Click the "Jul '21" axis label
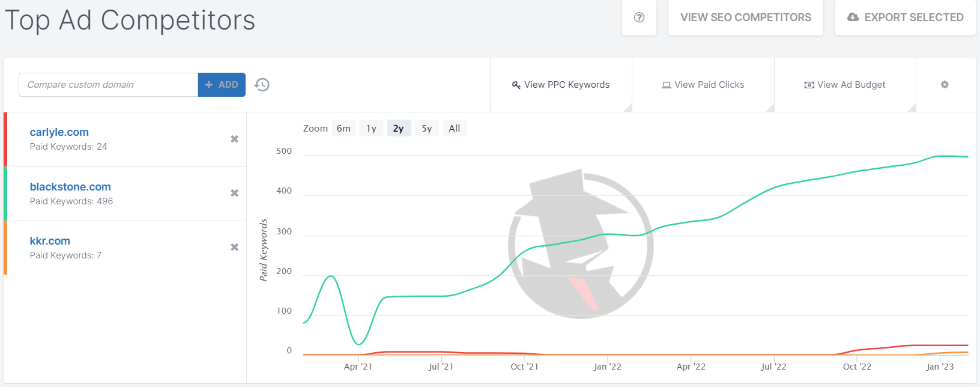The image size is (980, 387). [441, 367]
